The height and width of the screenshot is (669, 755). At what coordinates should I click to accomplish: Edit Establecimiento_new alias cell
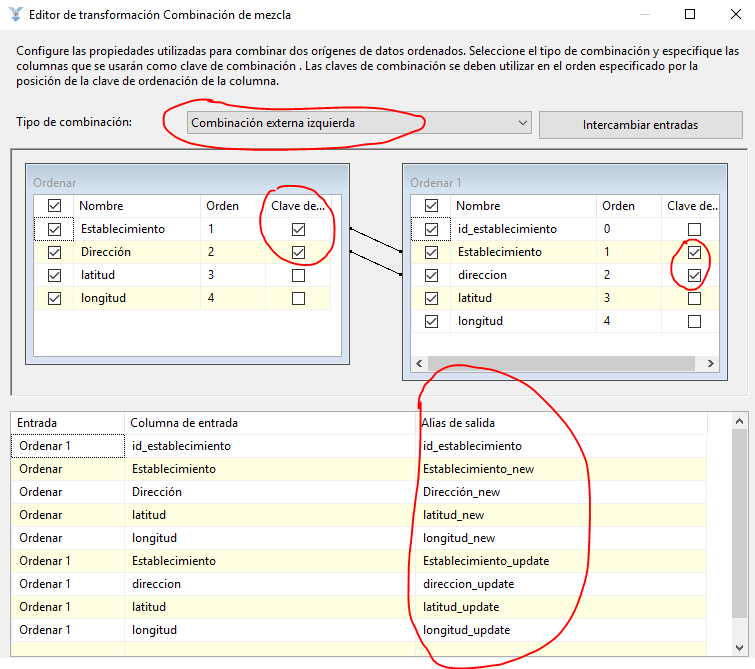pyautogui.click(x=561, y=469)
